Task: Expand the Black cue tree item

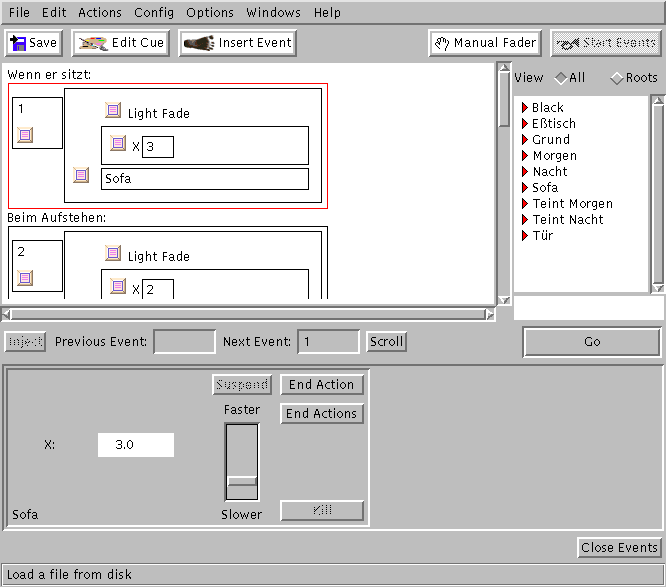Action: 524,108
